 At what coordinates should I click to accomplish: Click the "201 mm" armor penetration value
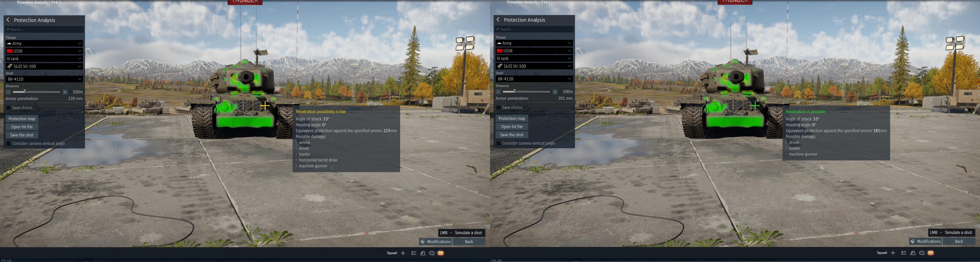pyautogui.click(x=565, y=98)
